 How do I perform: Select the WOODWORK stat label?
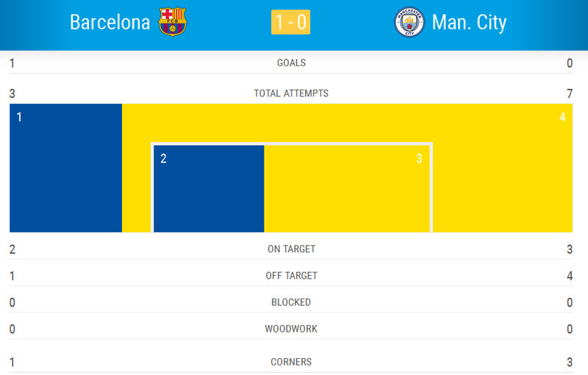(291, 329)
